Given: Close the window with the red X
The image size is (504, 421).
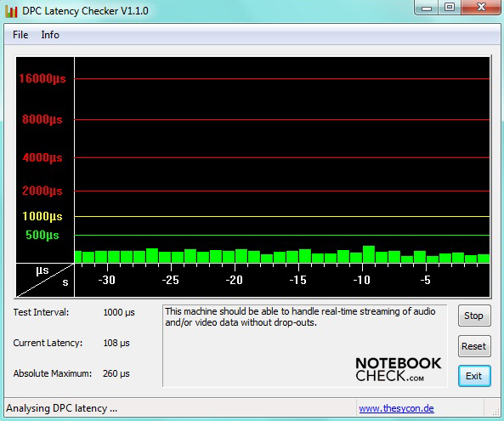Looking at the screenshot, I should pos(481,7).
